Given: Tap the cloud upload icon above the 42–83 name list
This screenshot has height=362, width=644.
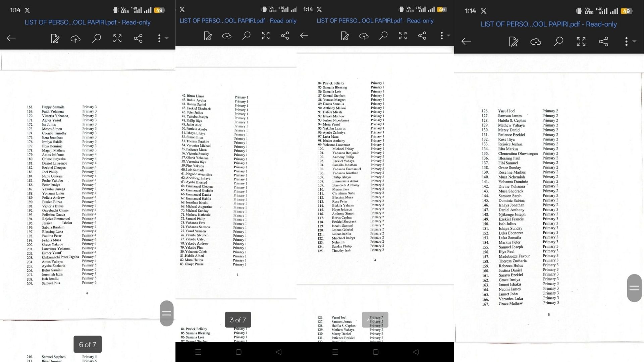Looking at the screenshot, I should (x=227, y=36).
